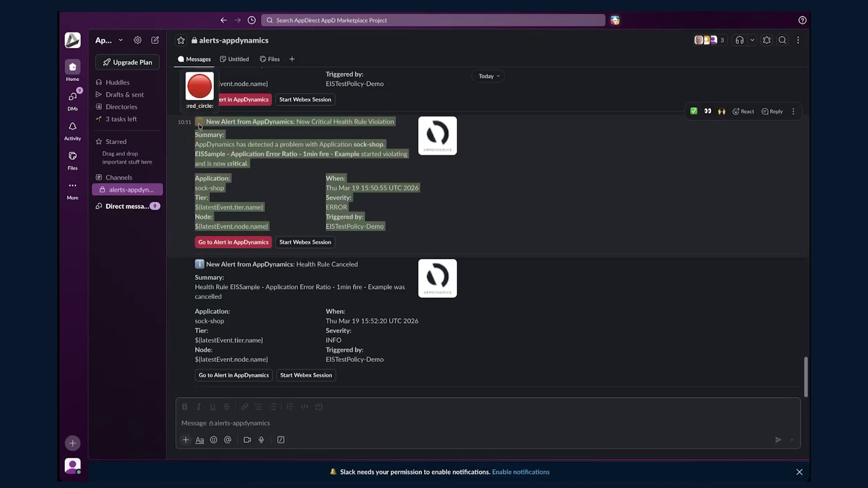Open the Activity bell view
868x488 pixels.
tap(72, 131)
